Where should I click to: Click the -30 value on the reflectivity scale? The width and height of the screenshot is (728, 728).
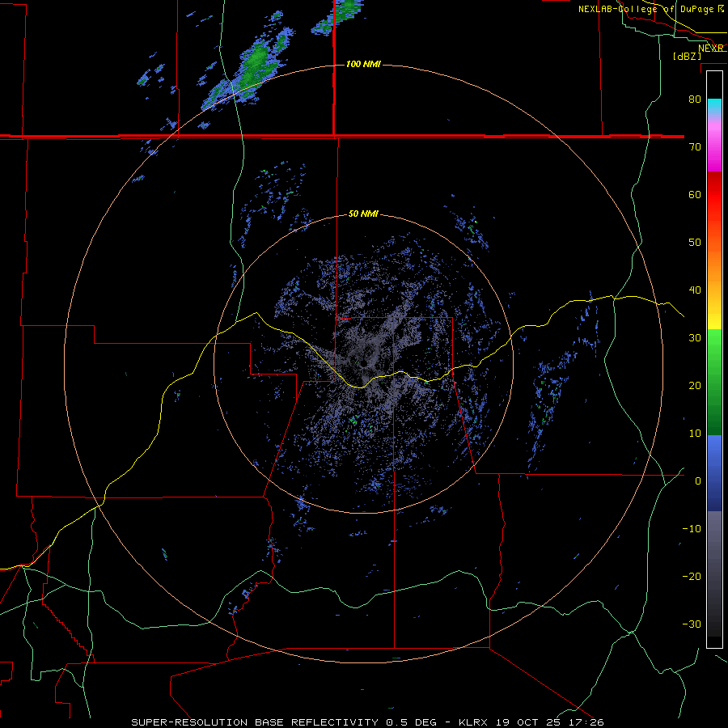click(x=692, y=624)
